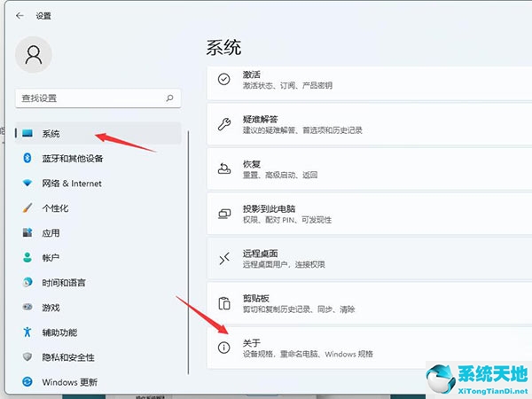Open 辅助功能 settings label
Image resolution: width=532 pixels, height=399 pixels.
point(59,332)
